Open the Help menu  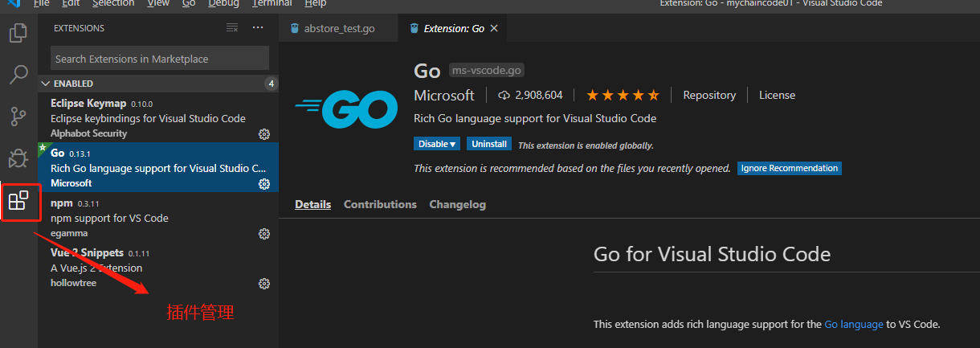pos(316,3)
